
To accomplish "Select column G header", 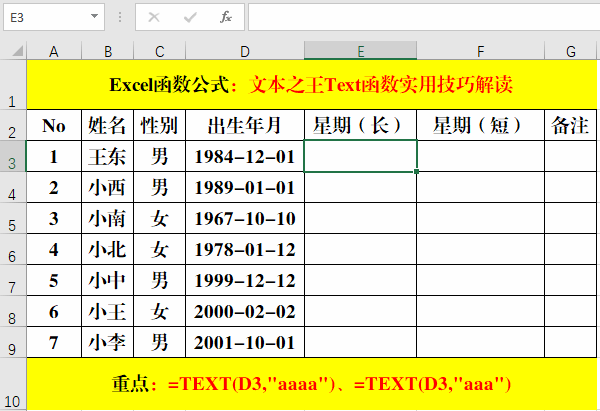I will tap(570, 51).
